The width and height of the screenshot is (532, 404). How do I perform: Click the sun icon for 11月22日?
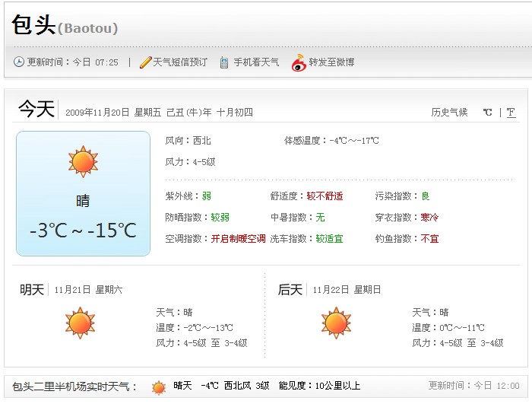[x=336, y=323]
